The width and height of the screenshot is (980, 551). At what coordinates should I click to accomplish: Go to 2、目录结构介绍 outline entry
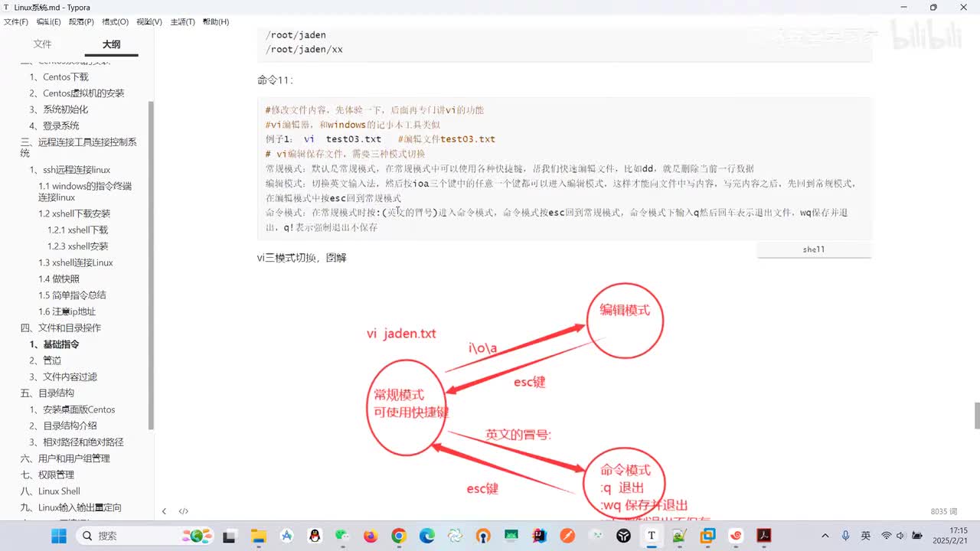(63, 425)
